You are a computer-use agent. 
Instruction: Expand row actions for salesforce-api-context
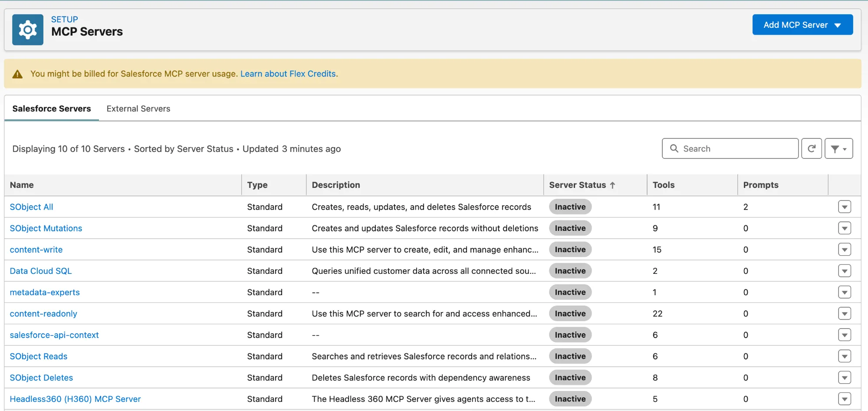tap(844, 335)
